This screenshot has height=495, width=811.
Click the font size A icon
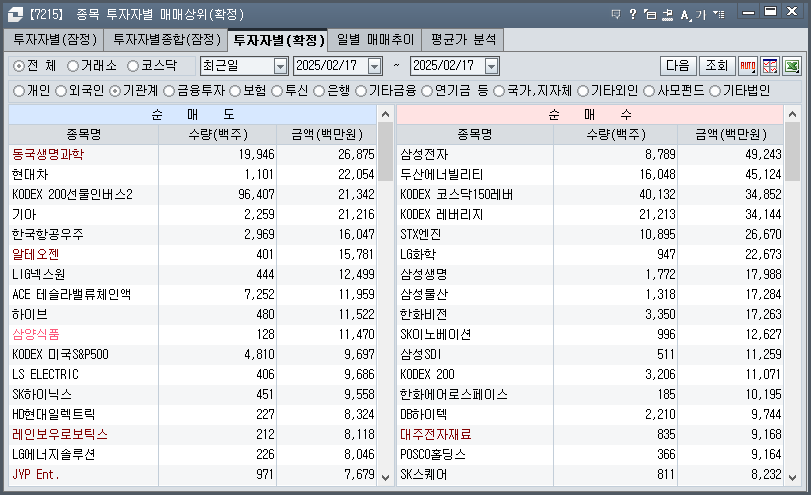click(685, 15)
